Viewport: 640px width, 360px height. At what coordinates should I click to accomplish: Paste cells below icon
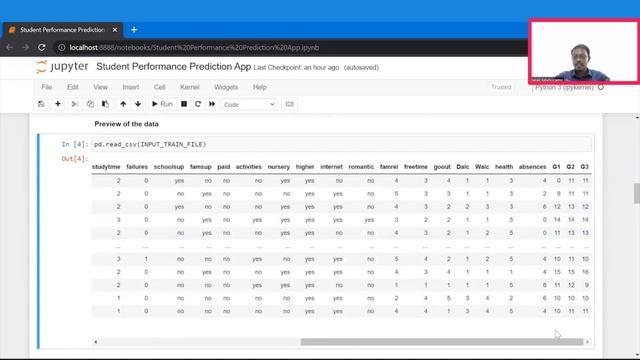click(105, 104)
